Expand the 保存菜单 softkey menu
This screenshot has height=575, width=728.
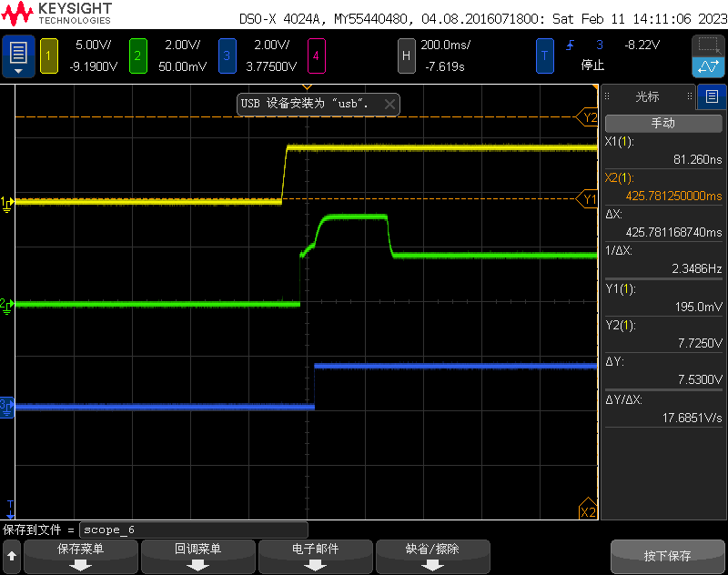coord(80,556)
